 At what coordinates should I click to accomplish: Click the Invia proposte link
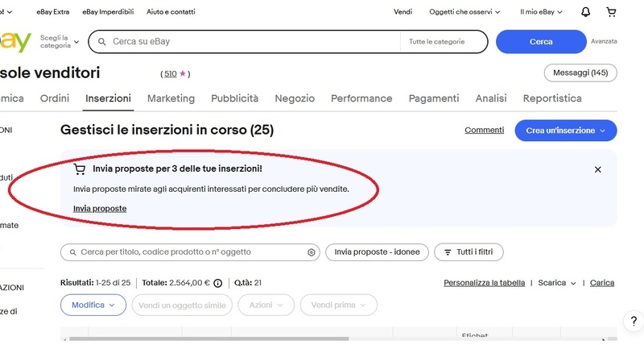100,208
